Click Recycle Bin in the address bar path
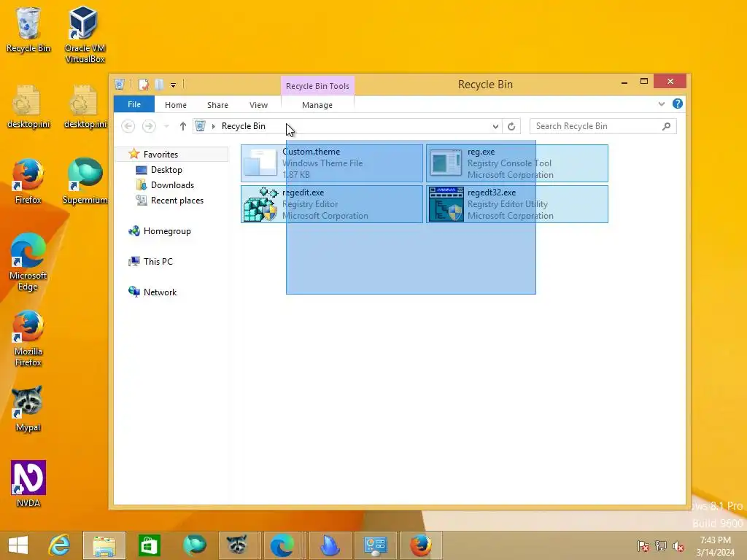Image resolution: width=747 pixels, height=560 pixels. pos(244,126)
